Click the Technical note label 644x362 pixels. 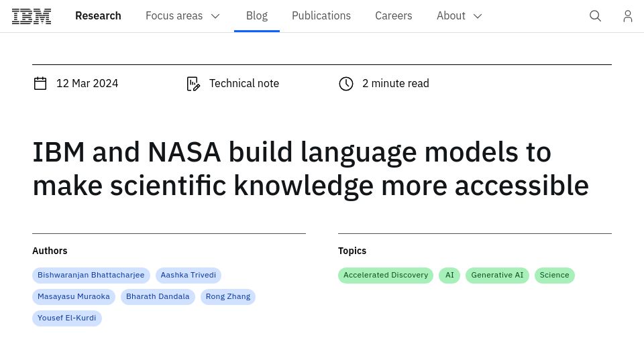(x=244, y=83)
